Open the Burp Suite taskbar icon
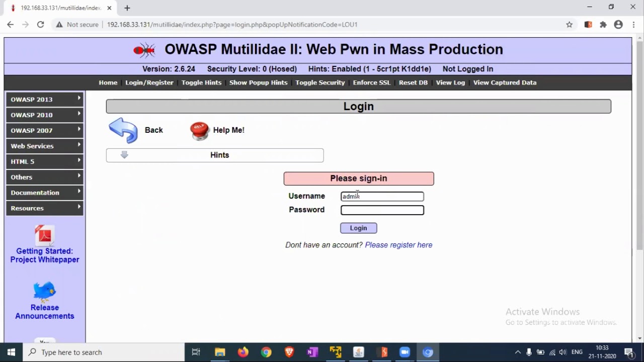 [382, 352]
